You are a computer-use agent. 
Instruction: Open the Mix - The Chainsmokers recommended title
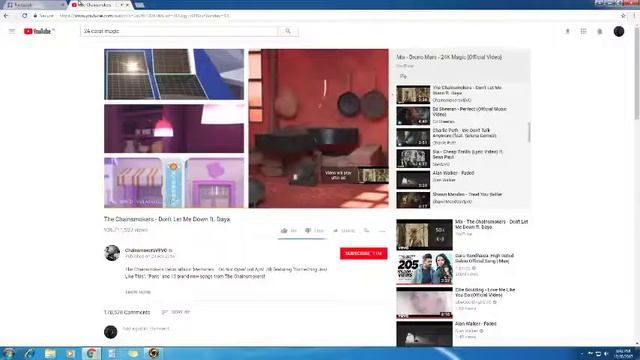[491, 224]
